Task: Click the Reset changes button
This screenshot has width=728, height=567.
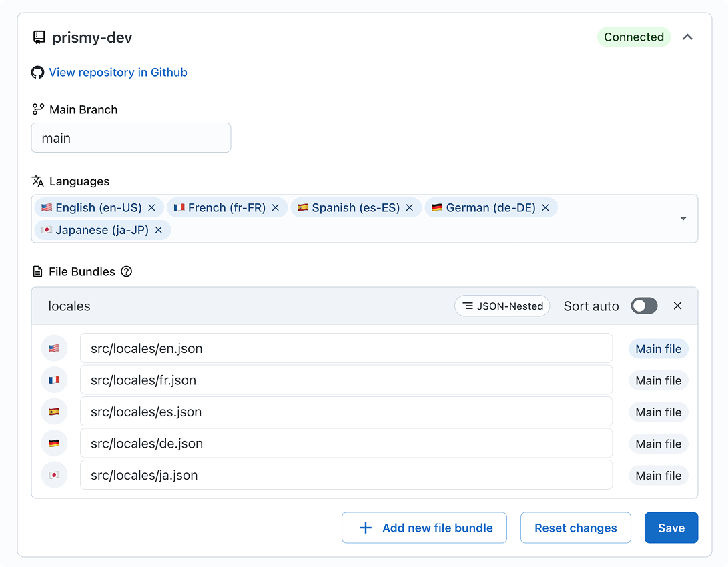Action: [575, 528]
